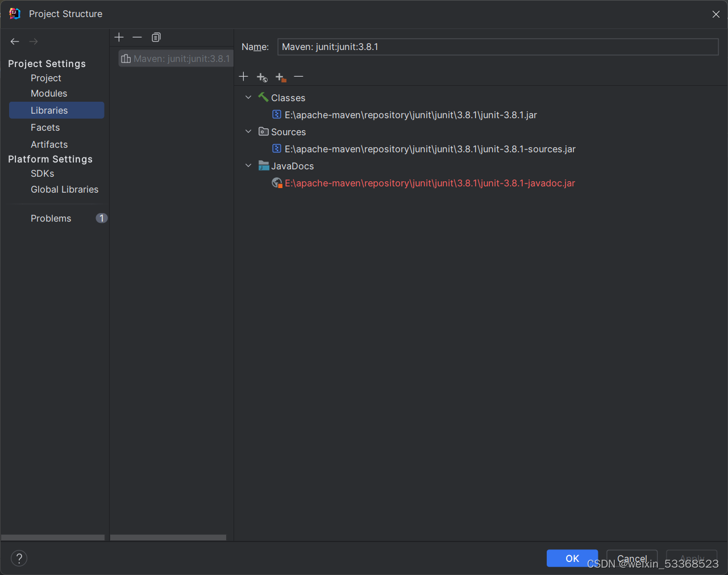Click the library list horizontal scrollbar
This screenshot has height=575, width=728.
168,537
